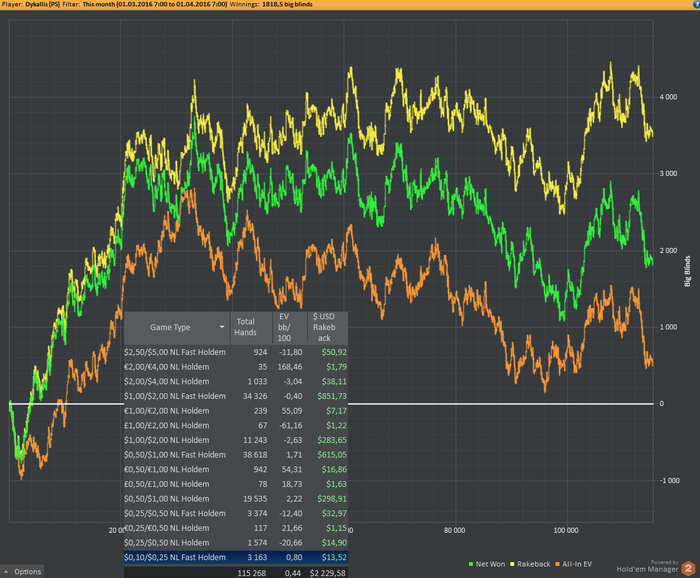Select the £1,00/£2,00 NL Holdem row
Image resolution: width=700 pixels, height=578 pixels.
tap(165, 425)
